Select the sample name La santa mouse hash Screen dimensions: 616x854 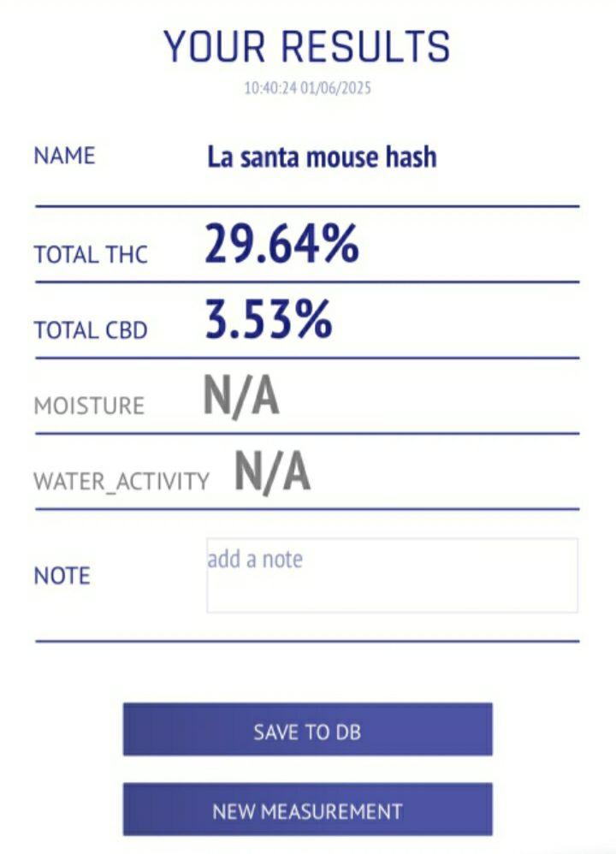[322, 157]
